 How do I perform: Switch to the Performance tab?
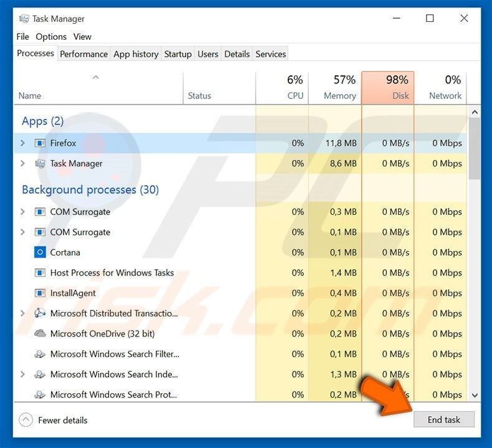click(84, 54)
